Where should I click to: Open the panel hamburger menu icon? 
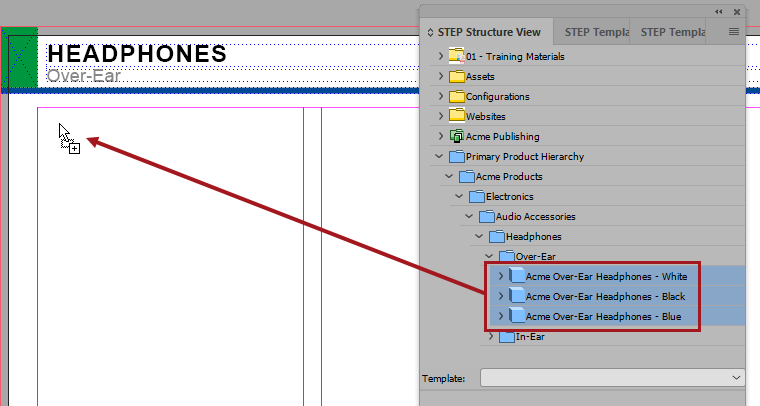tap(734, 31)
